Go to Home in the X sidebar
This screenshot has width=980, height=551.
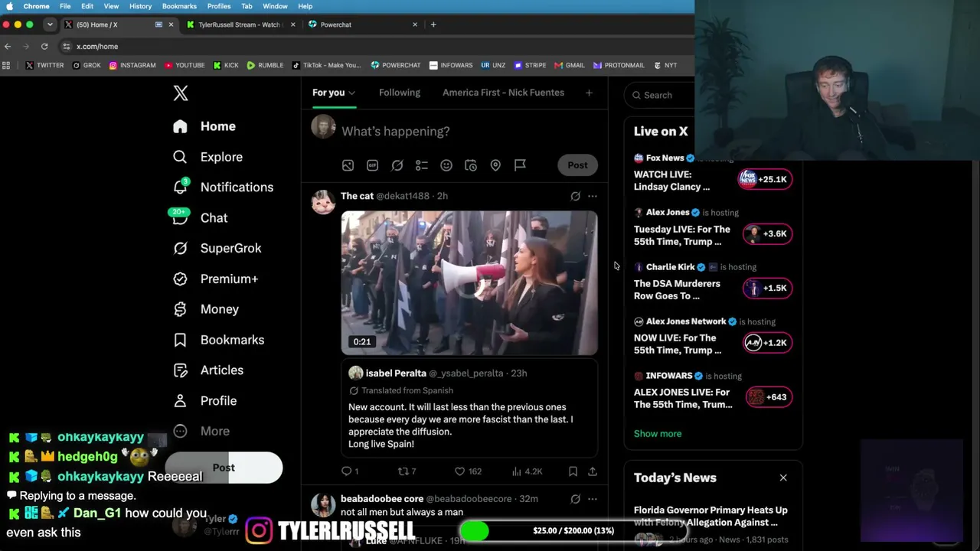(x=204, y=126)
